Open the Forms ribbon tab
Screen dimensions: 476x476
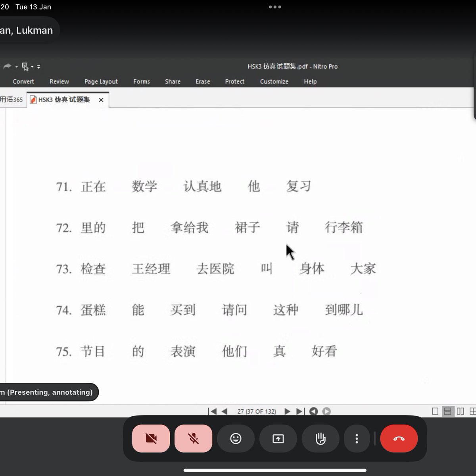[x=142, y=81]
